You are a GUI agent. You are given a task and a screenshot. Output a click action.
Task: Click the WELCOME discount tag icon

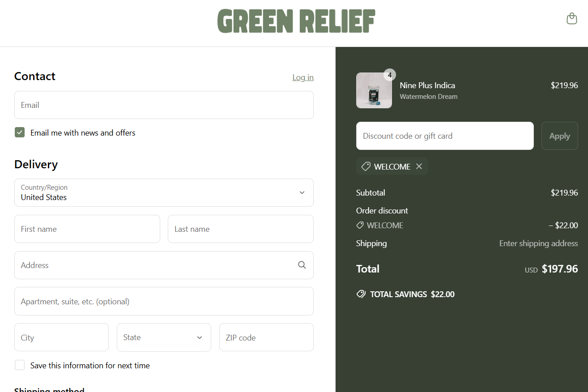[366, 166]
